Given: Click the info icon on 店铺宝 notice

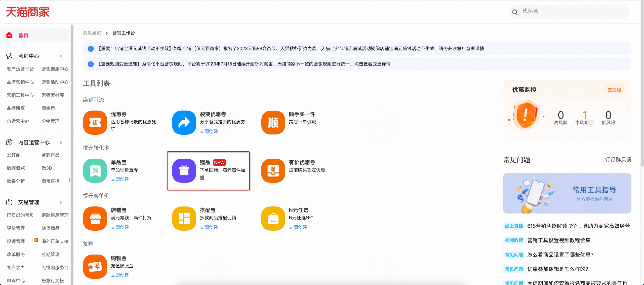Looking at the screenshot, I should point(91,49).
